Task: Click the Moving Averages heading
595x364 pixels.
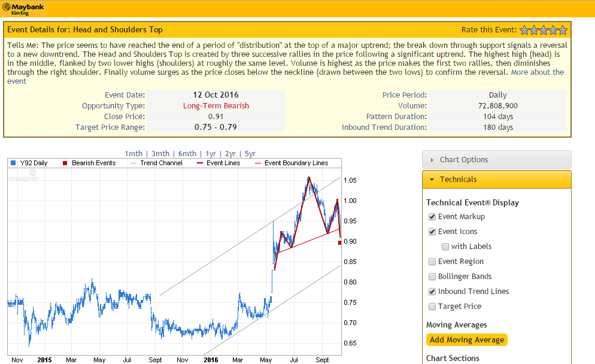Action: click(457, 325)
